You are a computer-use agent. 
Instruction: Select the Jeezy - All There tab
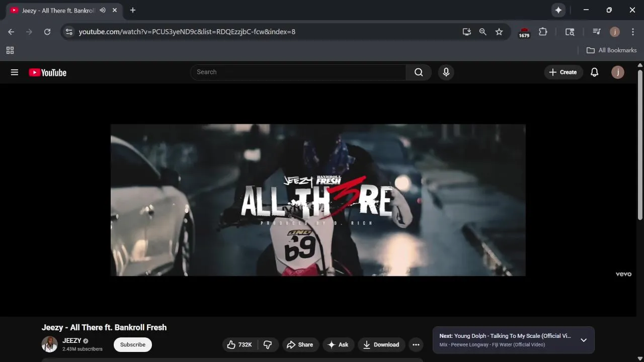pos(58,11)
